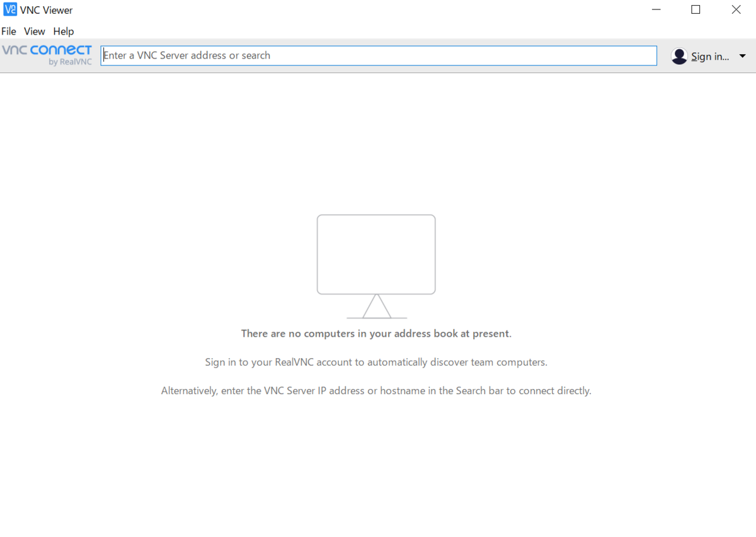The width and height of the screenshot is (756, 537).
Task: Click the 'Alternatively, enter the VNC Server IP' text
Action: pos(376,391)
